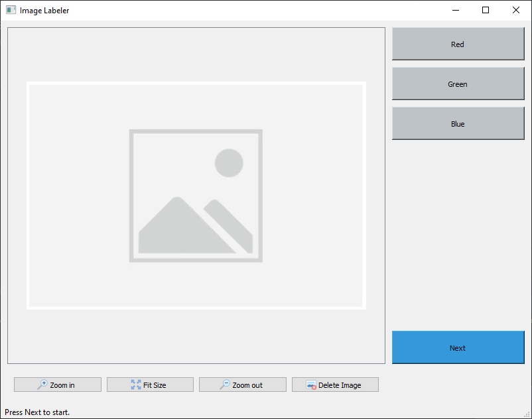Screen dimensions: 532x419
Task: Fit image to size
Action: pyautogui.click(x=151, y=385)
